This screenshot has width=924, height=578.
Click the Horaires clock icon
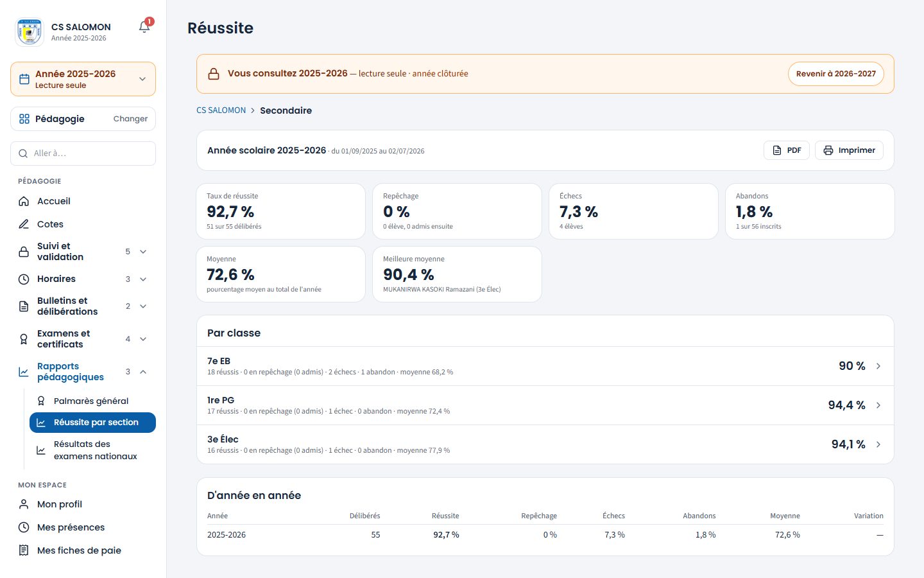[24, 279]
